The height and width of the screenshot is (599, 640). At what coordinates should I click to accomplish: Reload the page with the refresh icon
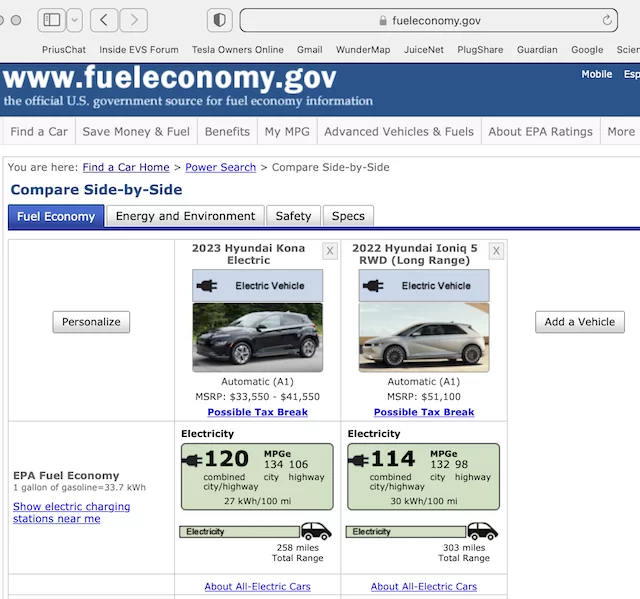click(x=608, y=20)
